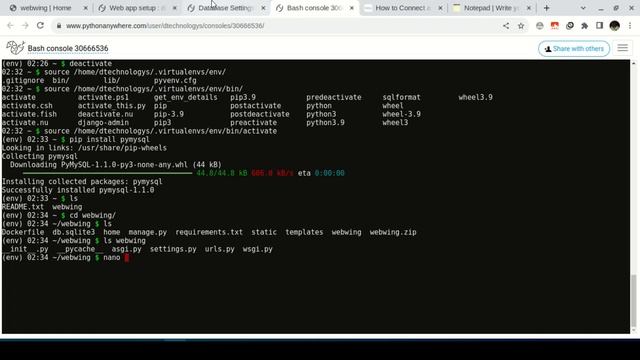640x360 pixels.
Task: Select the Bash console browser tab
Action: tap(313, 8)
